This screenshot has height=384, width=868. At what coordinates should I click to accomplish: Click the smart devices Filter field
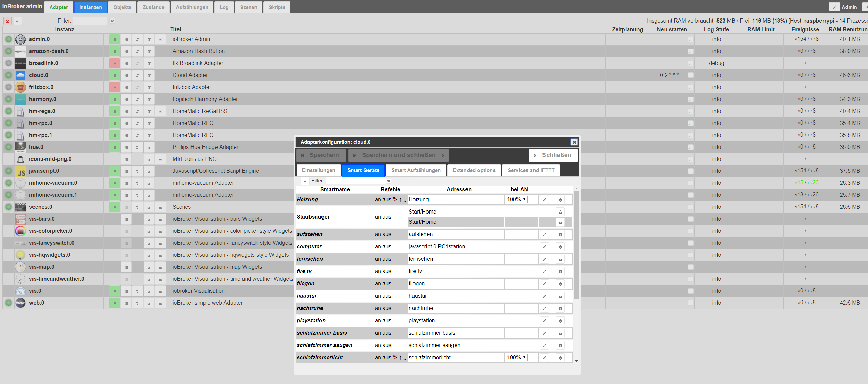(x=355, y=181)
